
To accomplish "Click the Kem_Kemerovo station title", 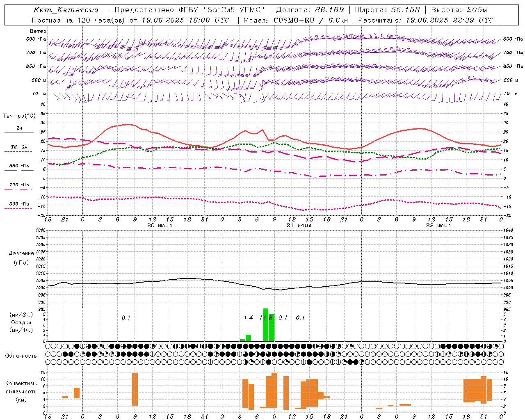I will (66, 10).
